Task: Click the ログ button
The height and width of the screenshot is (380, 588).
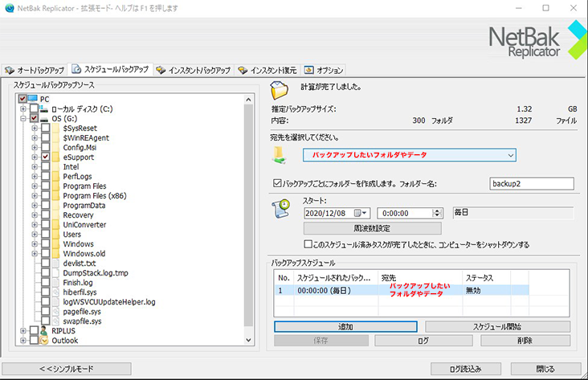Action: (423, 341)
